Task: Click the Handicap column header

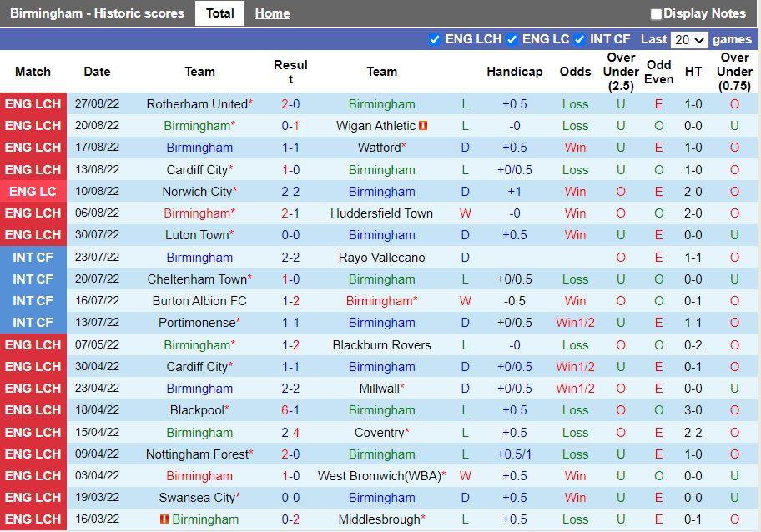Action: (x=515, y=72)
